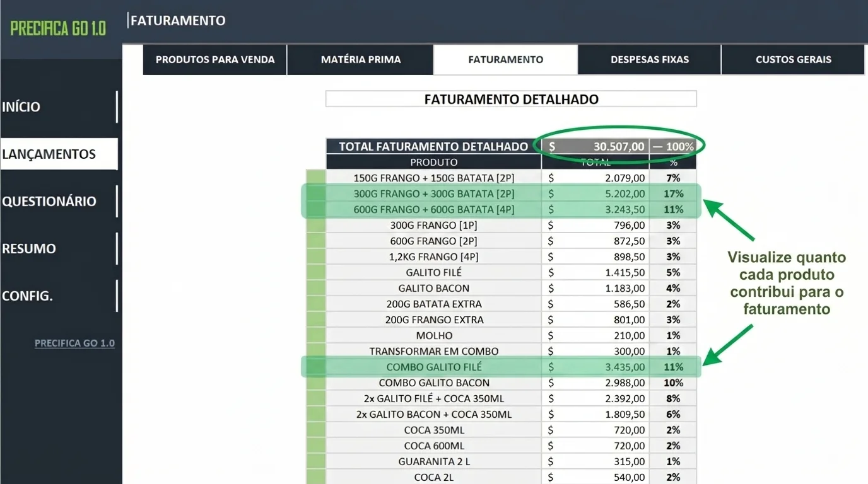The image size is (868, 484).
Task: Select the FATURAMENTO tab
Action: pyautogui.click(x=505, y=59)
